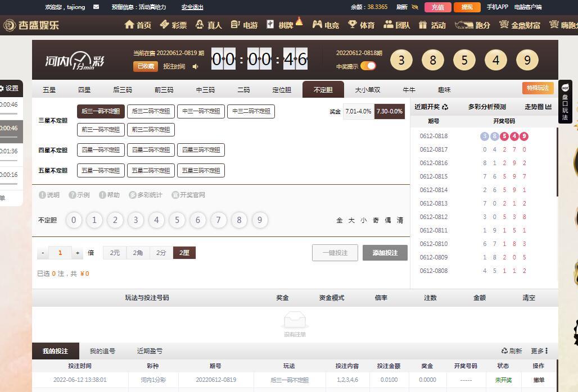Click the 添加投注 button
The width and height of the screenshot is (578, 392).
click(385, 253)
